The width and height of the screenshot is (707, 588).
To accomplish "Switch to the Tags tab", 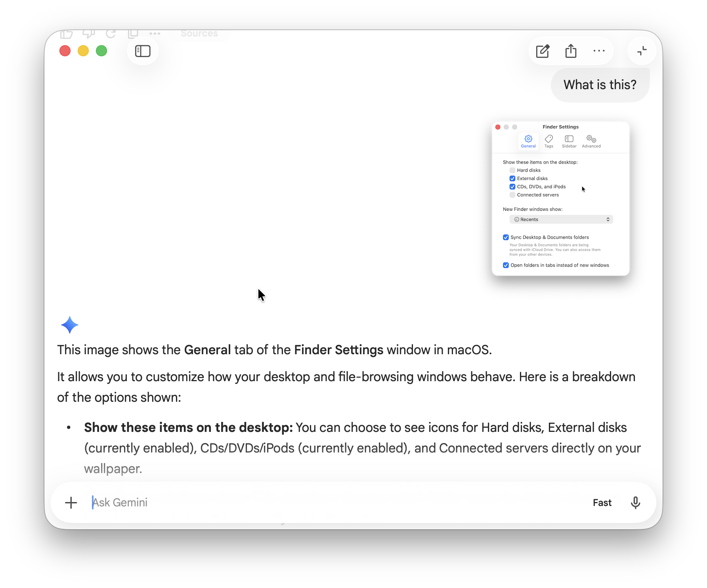I will pyautogui.click(x=549, y=141).
